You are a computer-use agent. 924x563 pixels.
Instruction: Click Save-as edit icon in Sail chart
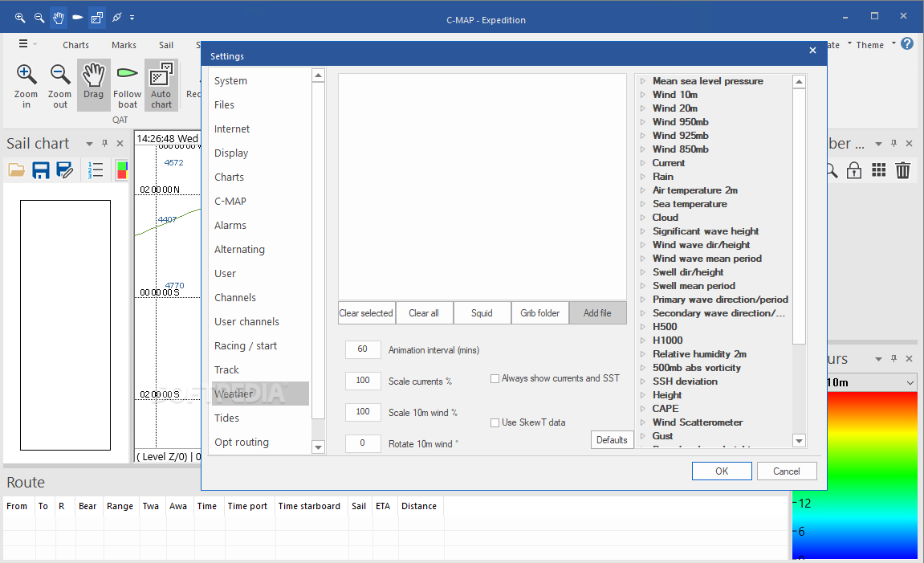coord(65,170)
